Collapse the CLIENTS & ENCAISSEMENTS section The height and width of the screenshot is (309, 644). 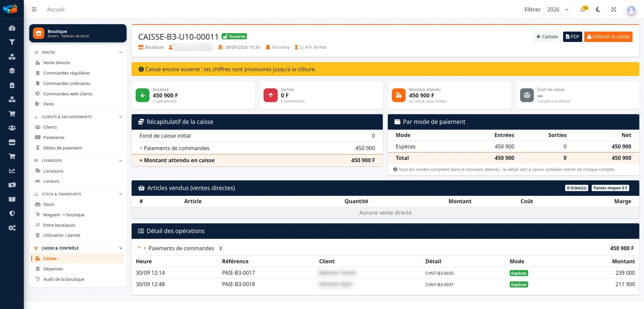[x=78, y=117]
